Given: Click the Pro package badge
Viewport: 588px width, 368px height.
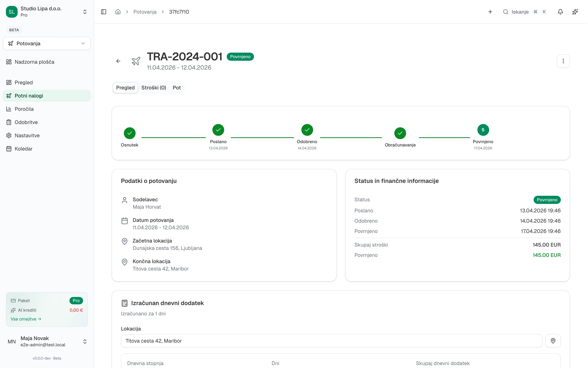Looking at the screenshot, I should [76, 301].
